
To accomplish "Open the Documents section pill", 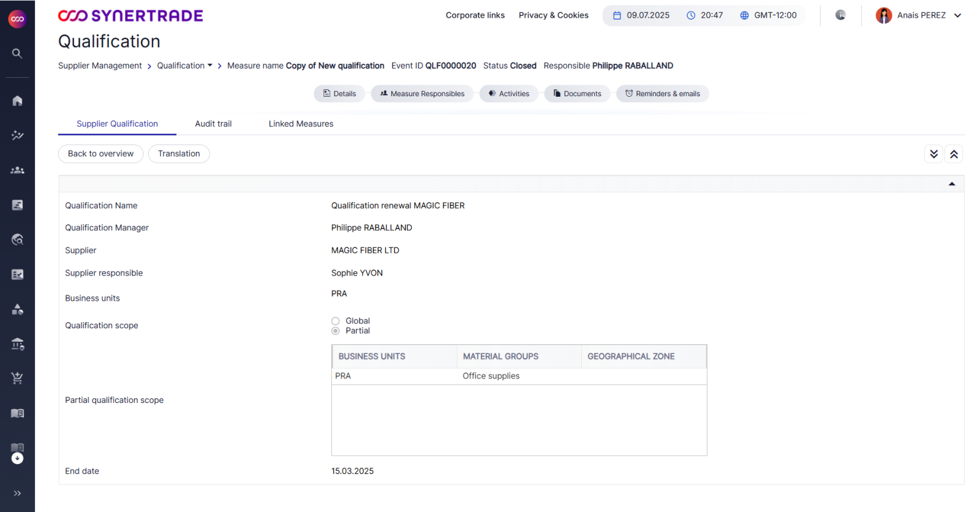I will (577, 94).
